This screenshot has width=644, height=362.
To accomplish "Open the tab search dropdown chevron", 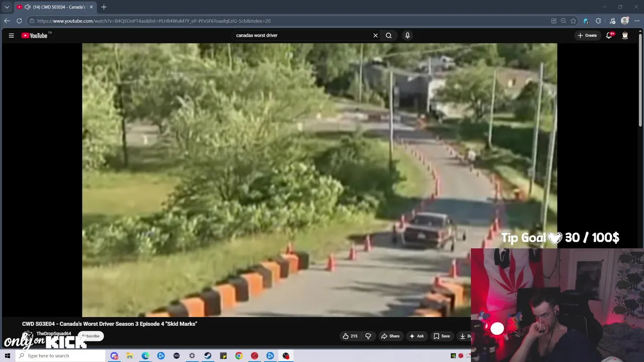I will click(x=7, y=7).
